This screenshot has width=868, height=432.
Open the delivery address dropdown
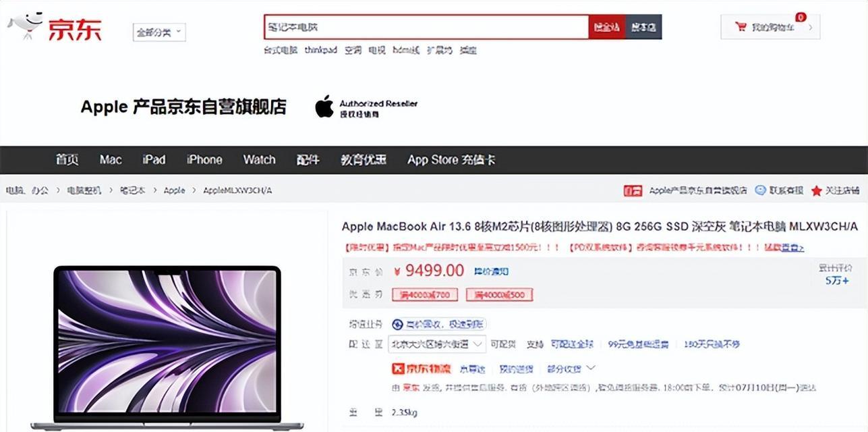click(437, 344)
